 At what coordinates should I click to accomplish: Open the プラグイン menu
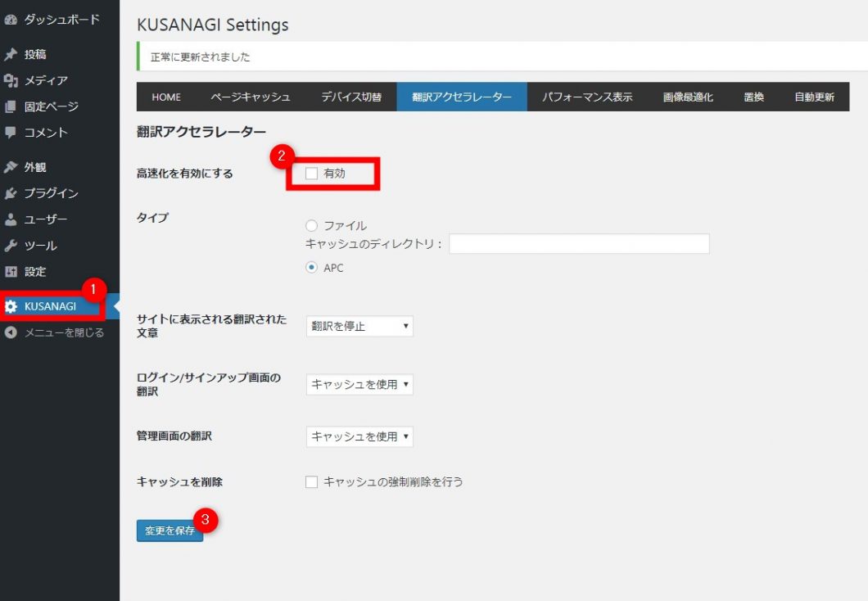(x=60, y=193)
